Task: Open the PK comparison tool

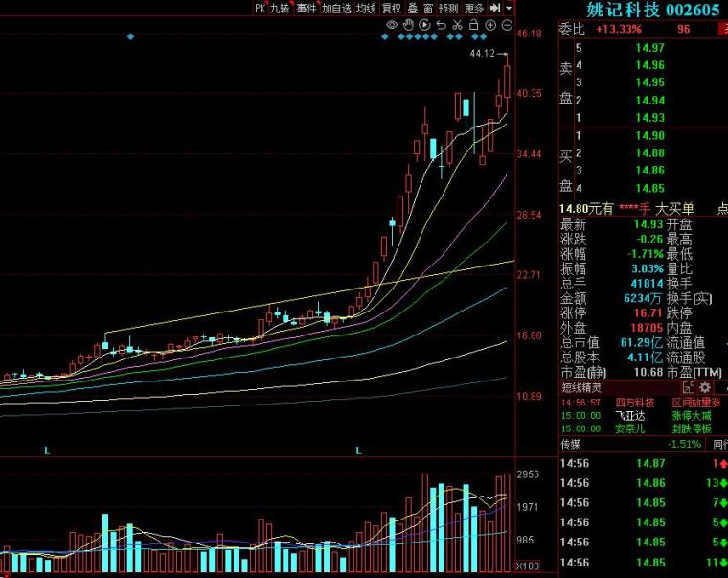Action: 260,8
